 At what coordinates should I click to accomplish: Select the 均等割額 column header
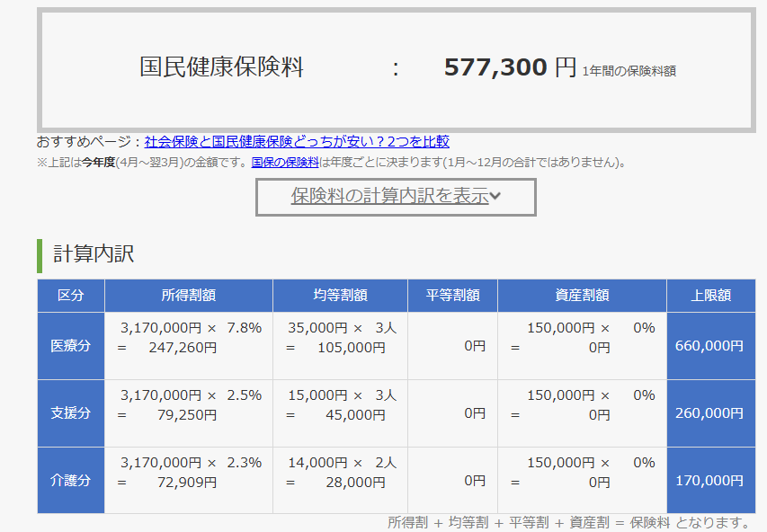[340, 295]
